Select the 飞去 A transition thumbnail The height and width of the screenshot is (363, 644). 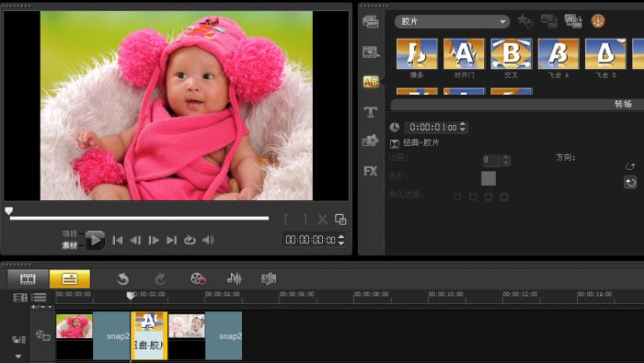pos(558,53)
